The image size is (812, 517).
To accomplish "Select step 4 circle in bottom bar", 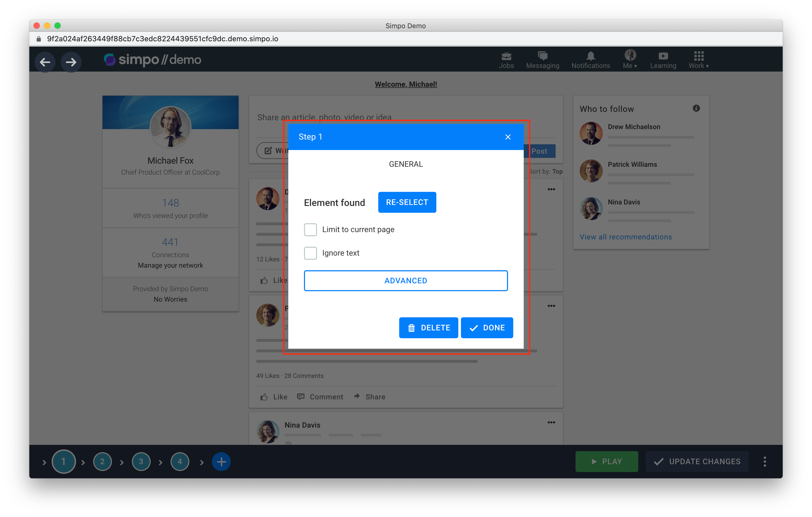I will pyautogui.click(x=180, y=462).
